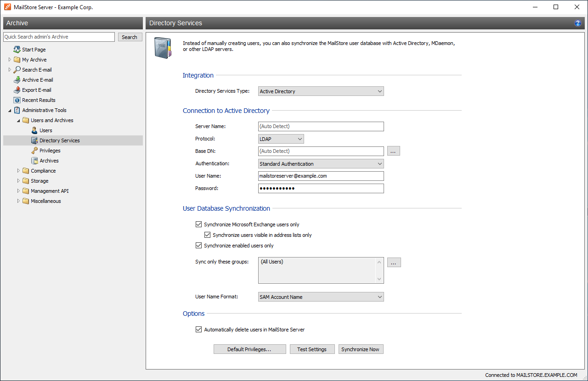Click the scroll down arrow in groups list
This screenshot has height=381, width=588.
[379, 279]
